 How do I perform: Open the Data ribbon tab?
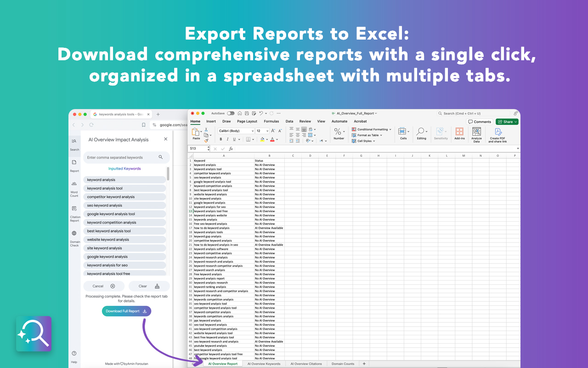coord(289,121)
